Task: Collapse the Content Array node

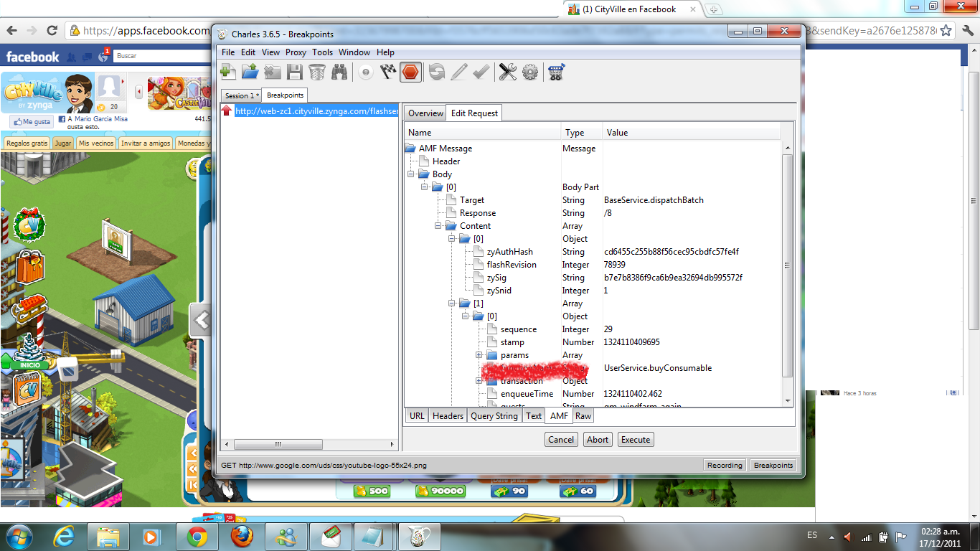Action: coord(438,226)
